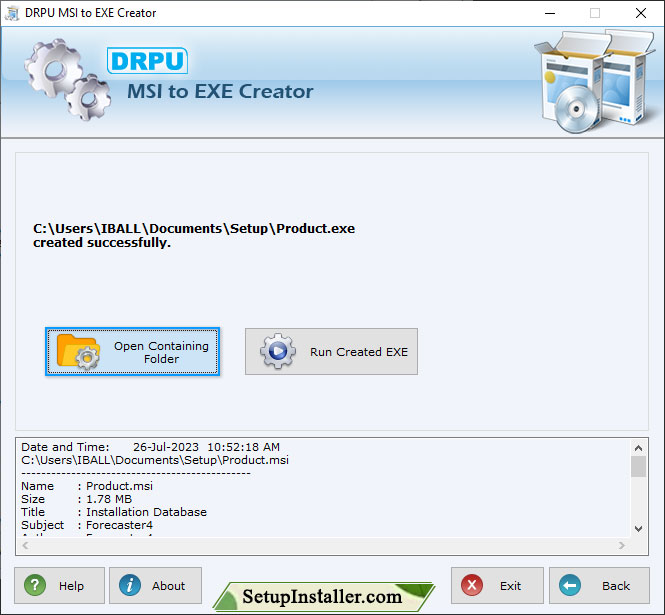This screenshot has width=665, height=615.
Task: Open Containing Folder label on the left button
Action: [161, 352]
